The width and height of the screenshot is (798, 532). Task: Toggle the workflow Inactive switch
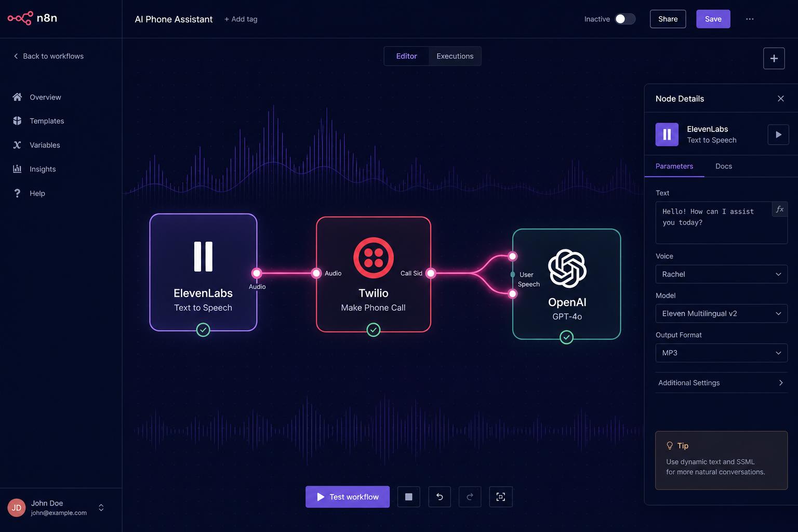pos(625,19)
